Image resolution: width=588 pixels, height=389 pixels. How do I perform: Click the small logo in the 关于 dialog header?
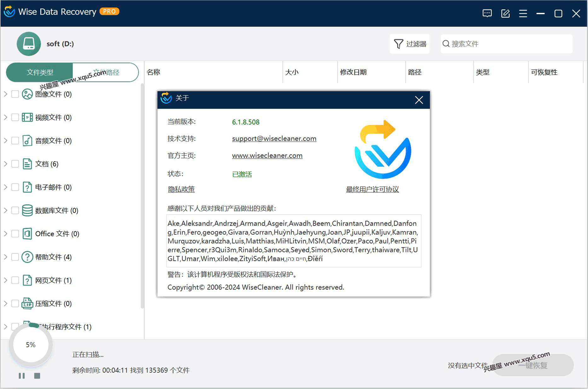pyautogui.click(x=166, y=98)
